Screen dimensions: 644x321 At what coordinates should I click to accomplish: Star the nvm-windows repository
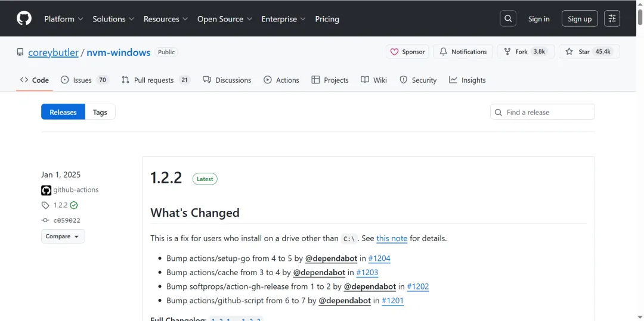point(589,52)
